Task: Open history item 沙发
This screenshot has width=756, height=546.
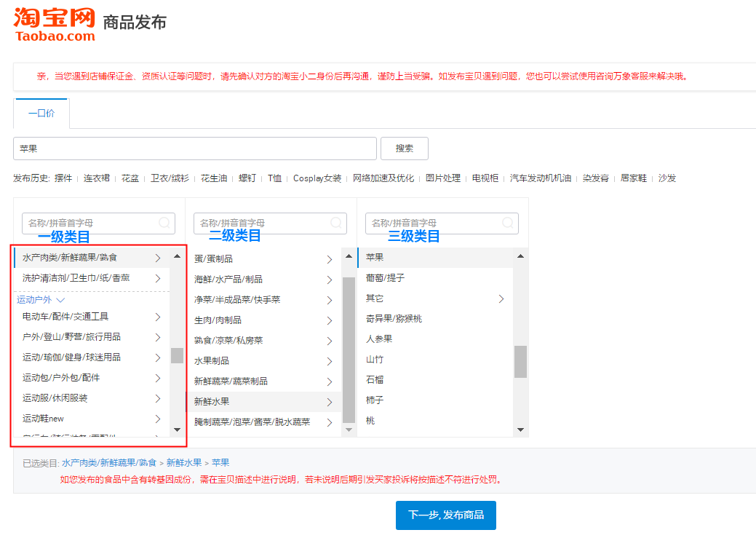Action: point(667,178)
